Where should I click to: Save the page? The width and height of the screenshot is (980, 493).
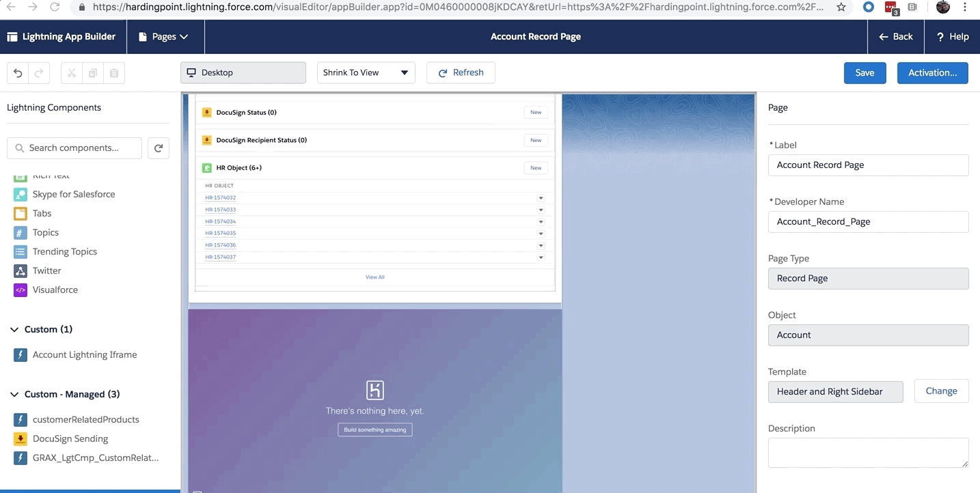click(865, 73)
